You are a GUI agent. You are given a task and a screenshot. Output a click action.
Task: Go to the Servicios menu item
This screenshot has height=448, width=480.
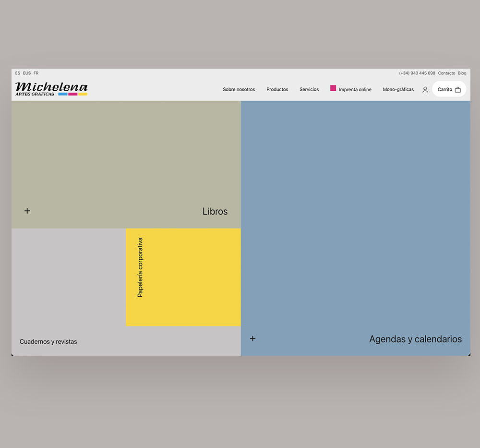coord(309,89)
